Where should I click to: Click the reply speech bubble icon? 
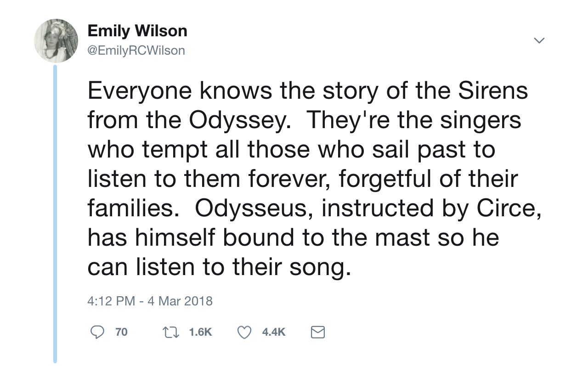[x=96, y=332]
